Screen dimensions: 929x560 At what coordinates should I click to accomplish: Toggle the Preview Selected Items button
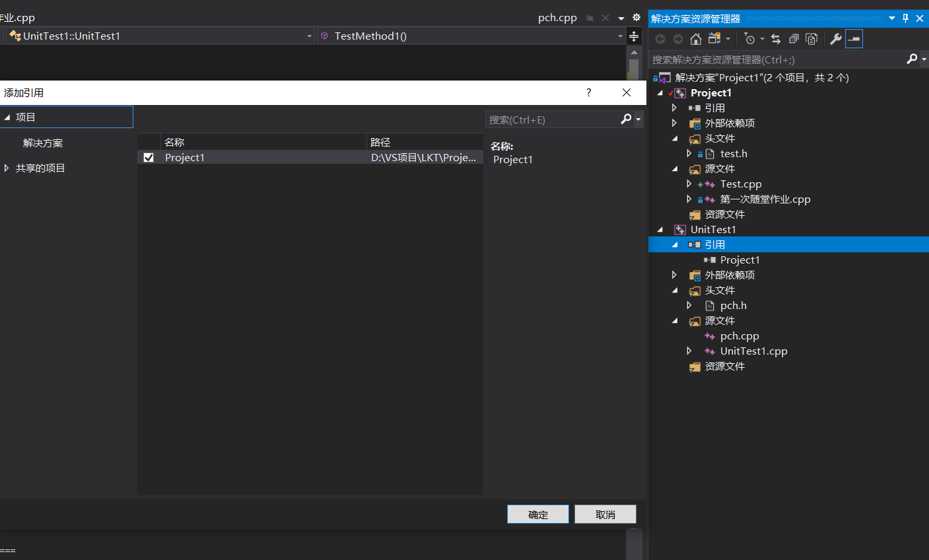(854, 39)
